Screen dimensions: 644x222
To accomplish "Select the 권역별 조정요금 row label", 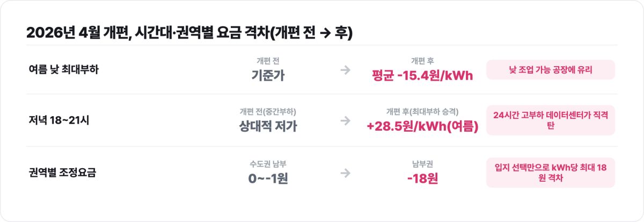I will (62, 173).
